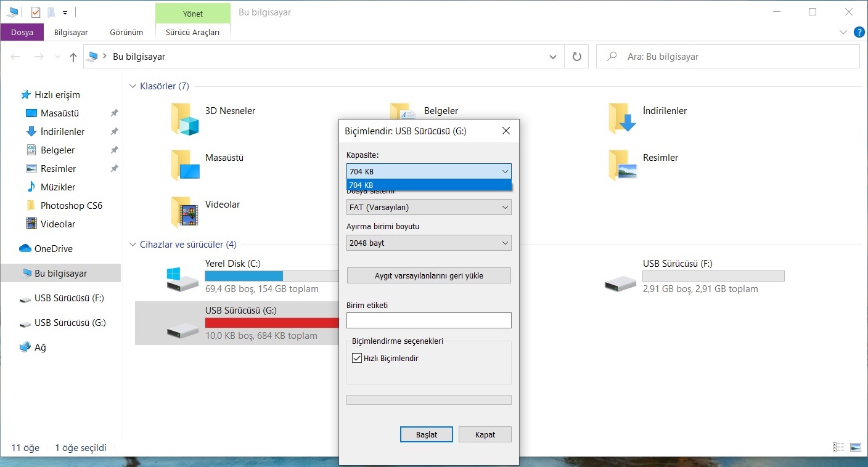
Task: Click the Hızlı erişim star icon
Action: [x=25, y=95]
